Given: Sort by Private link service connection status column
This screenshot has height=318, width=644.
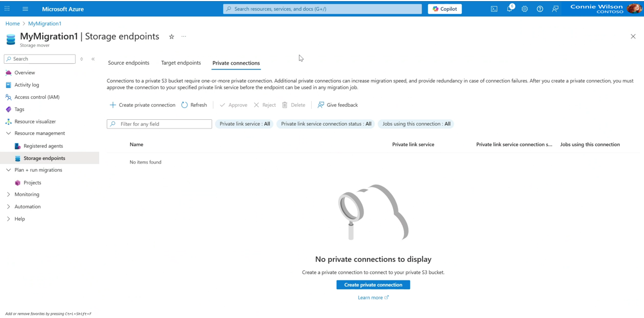Looking at the screenshot, I should click(514, 144).
